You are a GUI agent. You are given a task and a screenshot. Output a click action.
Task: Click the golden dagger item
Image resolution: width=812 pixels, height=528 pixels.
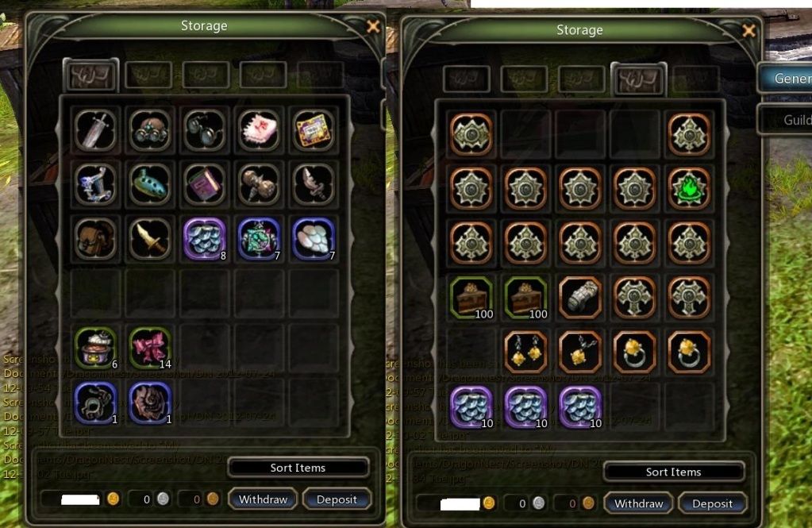[x=150, y=238]
